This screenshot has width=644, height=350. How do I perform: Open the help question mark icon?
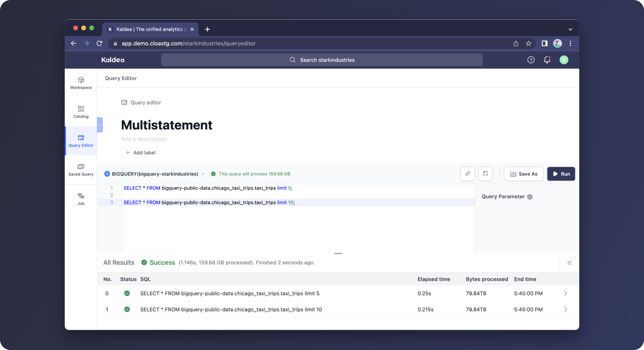[x=531, y=60]
